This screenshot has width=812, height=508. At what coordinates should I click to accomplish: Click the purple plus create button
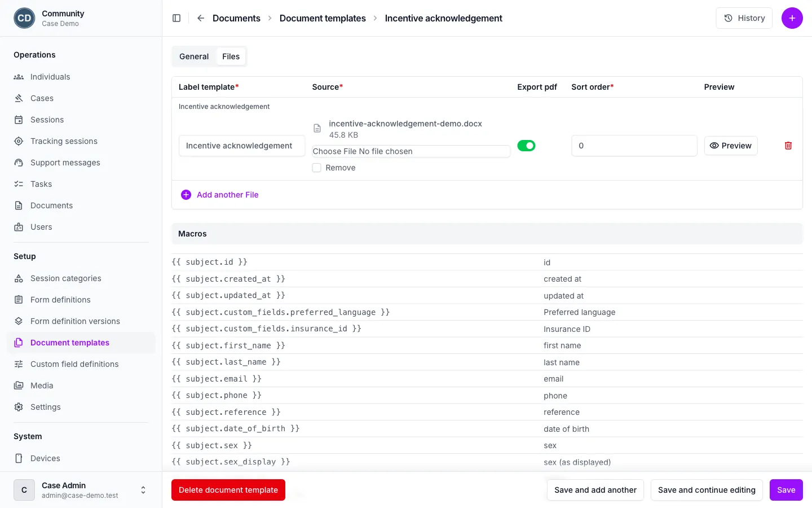click(x=792, y=18)
